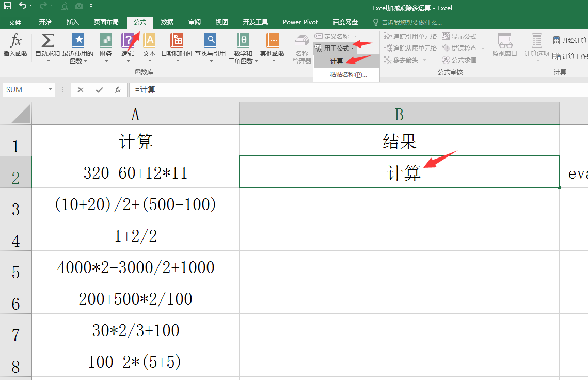Confirm formula entry with the checkmark button
Image resolution: width=588 pixels, height=380 pixels.
99,90
